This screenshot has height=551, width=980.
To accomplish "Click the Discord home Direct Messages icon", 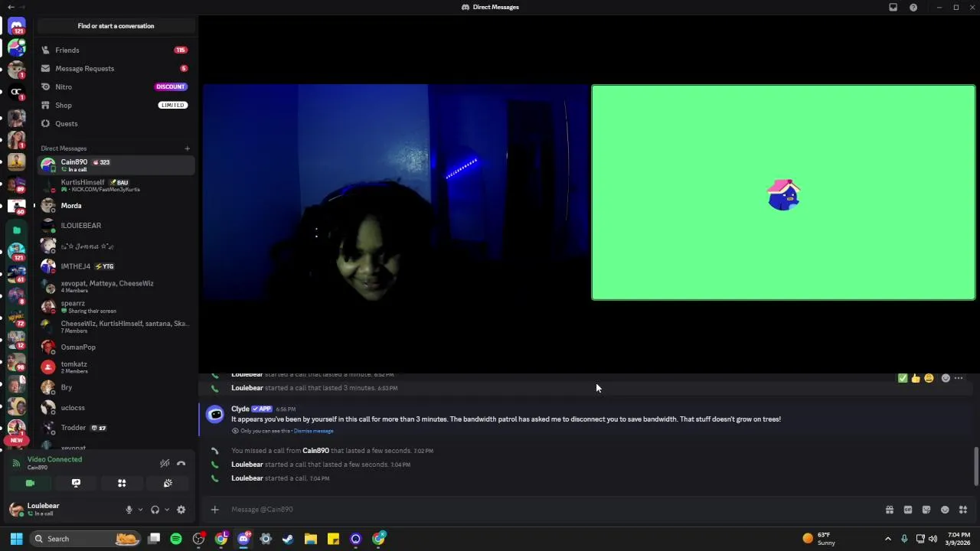I will click(x=17, y=27).
